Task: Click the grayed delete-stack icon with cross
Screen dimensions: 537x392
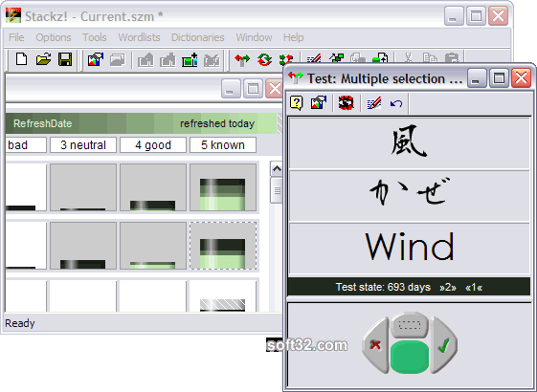Action: tap(212, 60)
